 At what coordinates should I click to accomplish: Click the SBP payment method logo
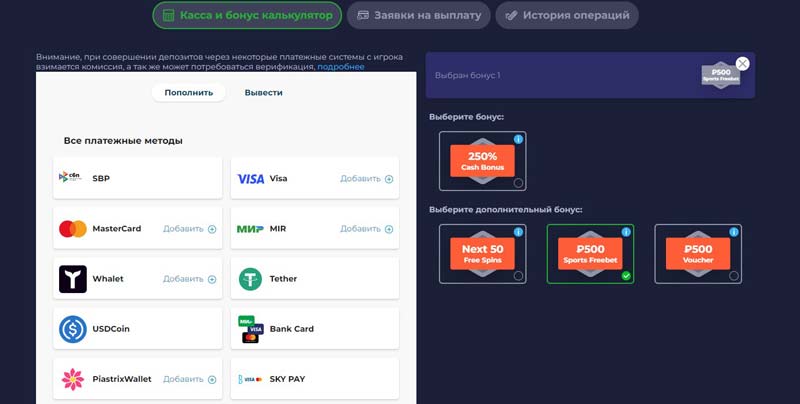point(72,178)
